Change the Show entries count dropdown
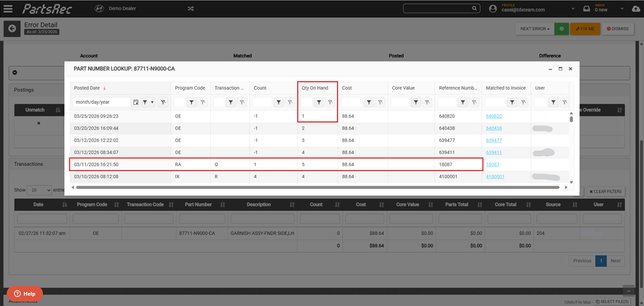This screenshot has height=306, width=644. pyautogui.click(x=40, y=190)
